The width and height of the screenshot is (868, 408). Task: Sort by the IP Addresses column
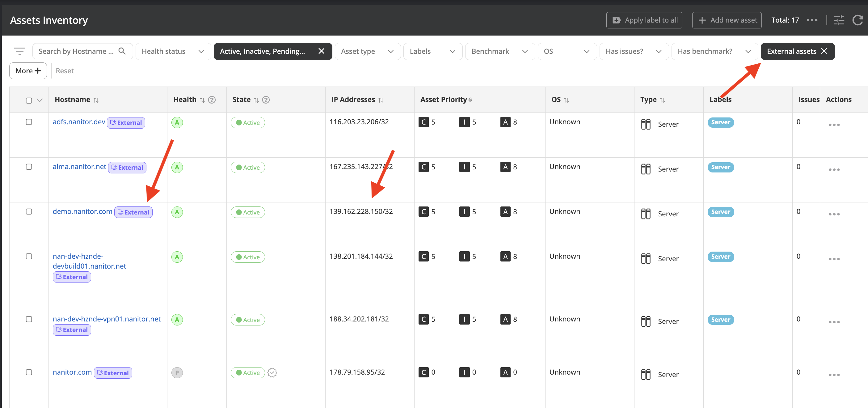381,100
